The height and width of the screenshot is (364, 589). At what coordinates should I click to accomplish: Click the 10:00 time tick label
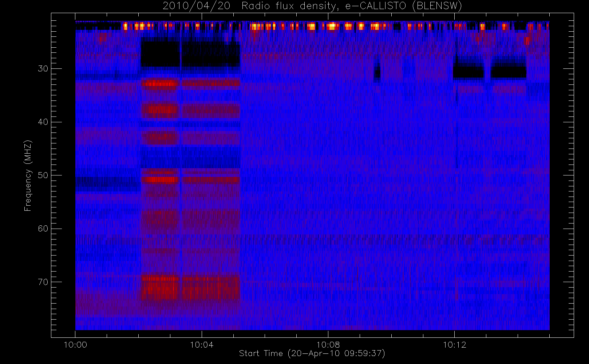pyautogui.click(x=75, y=345)
